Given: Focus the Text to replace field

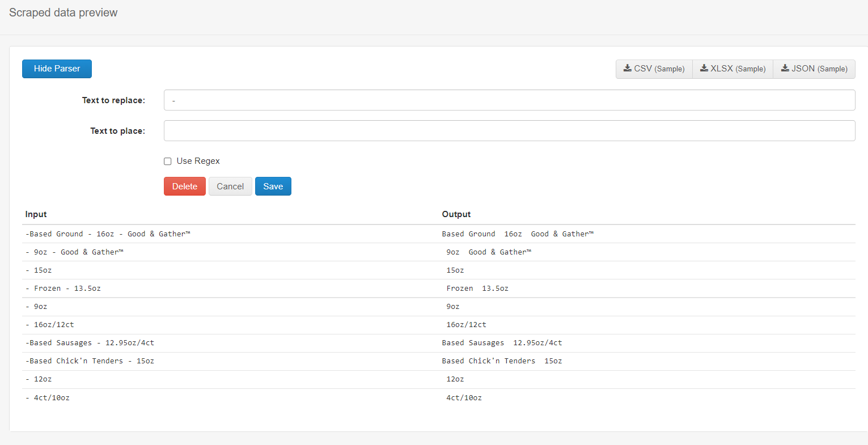Looking at the screenshot, I should 509,100.
